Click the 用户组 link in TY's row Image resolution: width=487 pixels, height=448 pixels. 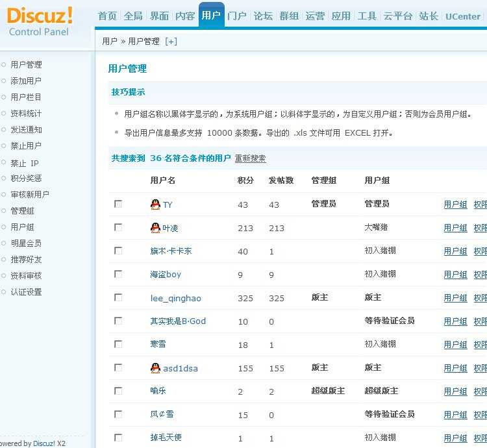pos(455,205)
